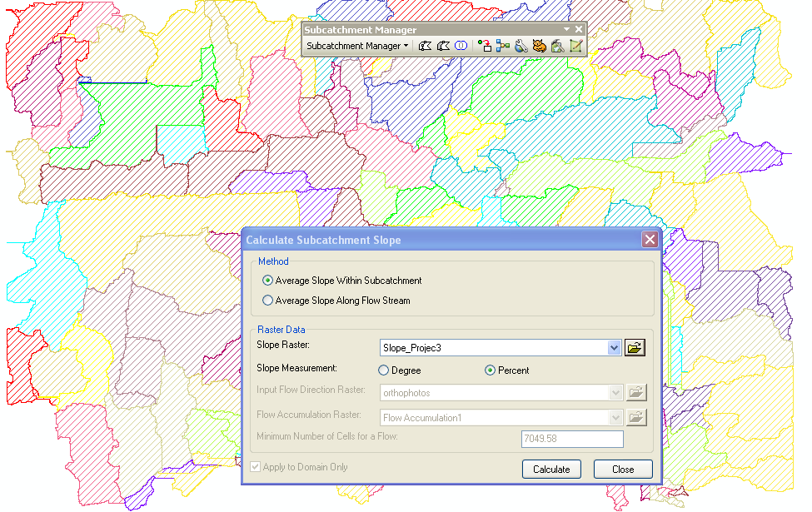Select the raster fill tool icon
Viewport: 812px width, 512px height.
(556, 46)
